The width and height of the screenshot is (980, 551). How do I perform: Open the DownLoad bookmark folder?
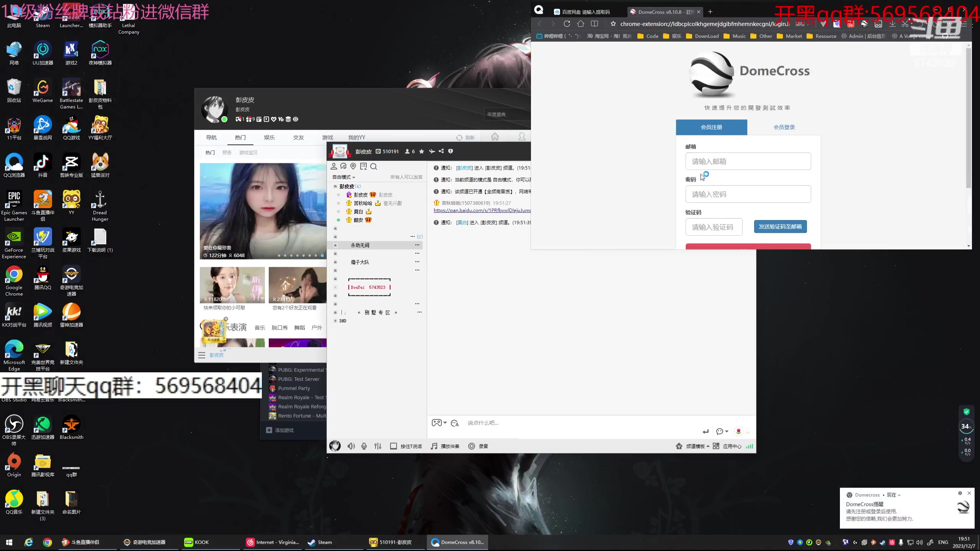click(702, 36)
